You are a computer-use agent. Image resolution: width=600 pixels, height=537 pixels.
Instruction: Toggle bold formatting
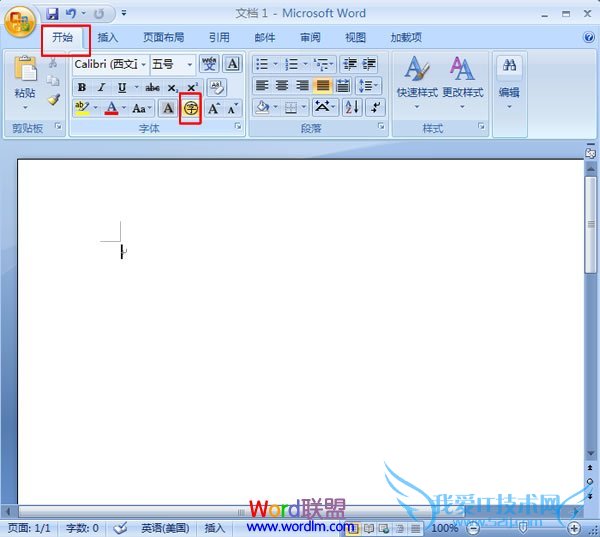click(x=82, y=87)
